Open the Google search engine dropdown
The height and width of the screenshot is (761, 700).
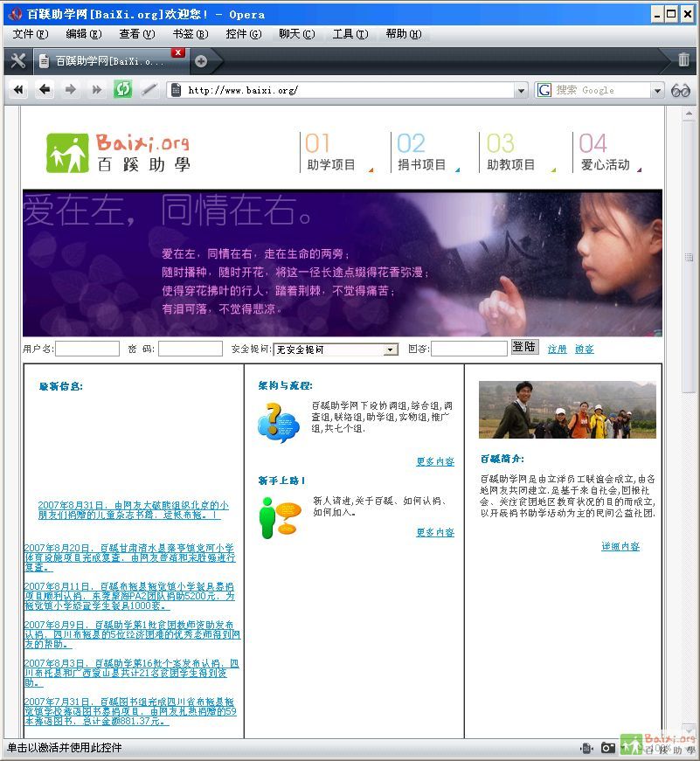pyautogui.click(x=657, y=90)
